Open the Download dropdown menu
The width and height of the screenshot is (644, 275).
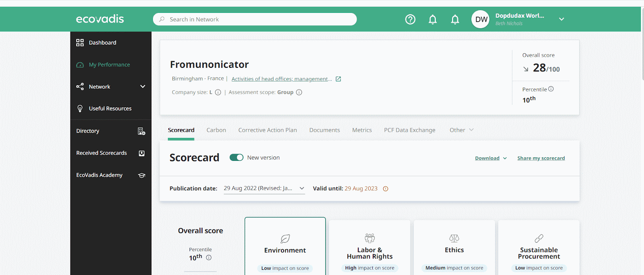point(491,158)
